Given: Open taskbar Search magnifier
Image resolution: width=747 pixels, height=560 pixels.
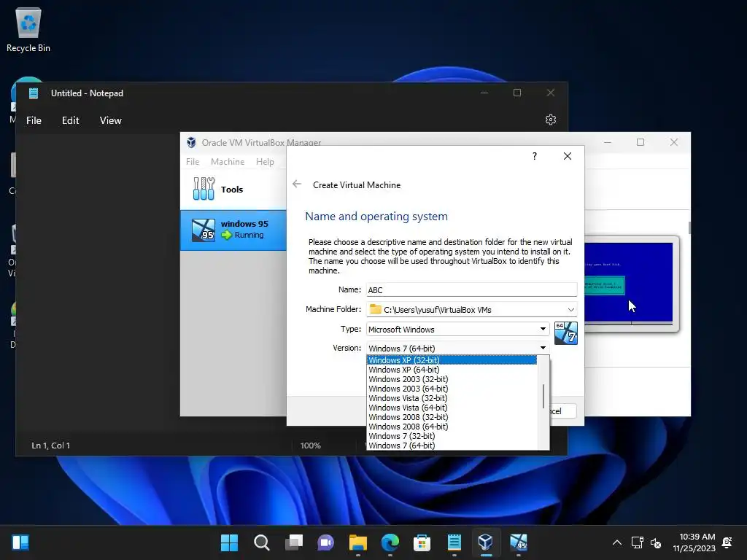Looking at the screenshot, I should pos(262,542).
